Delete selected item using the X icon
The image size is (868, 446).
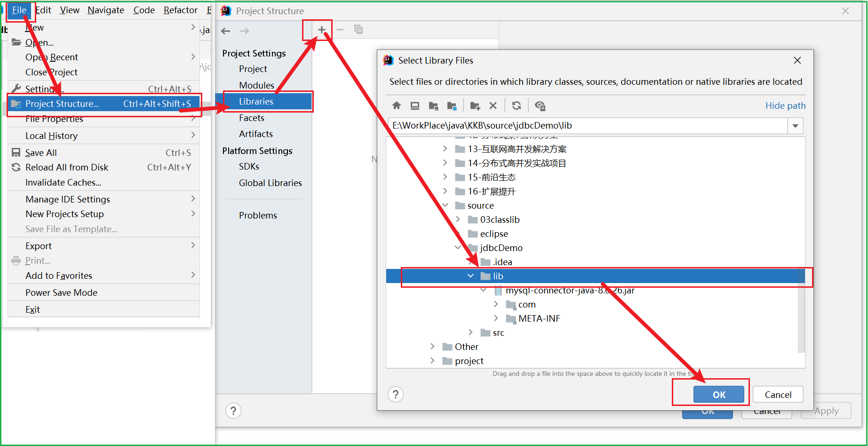click(493, 105)
